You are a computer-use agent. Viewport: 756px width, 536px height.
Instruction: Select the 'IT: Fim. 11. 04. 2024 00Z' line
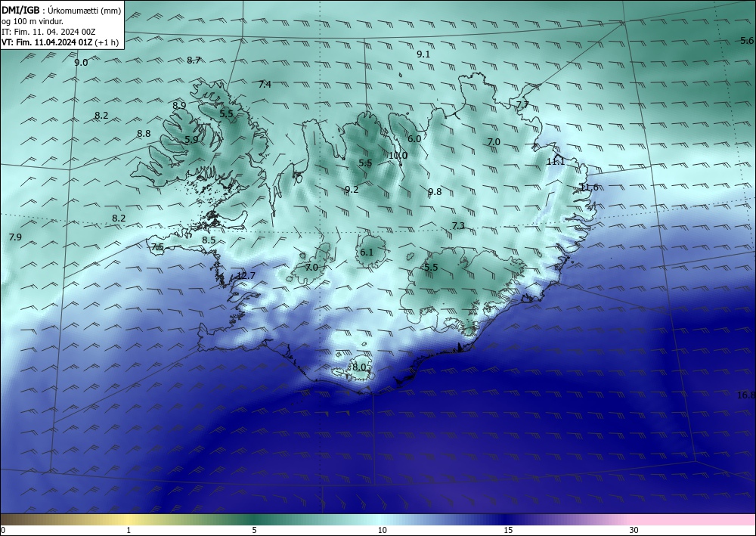click(48, 32)
